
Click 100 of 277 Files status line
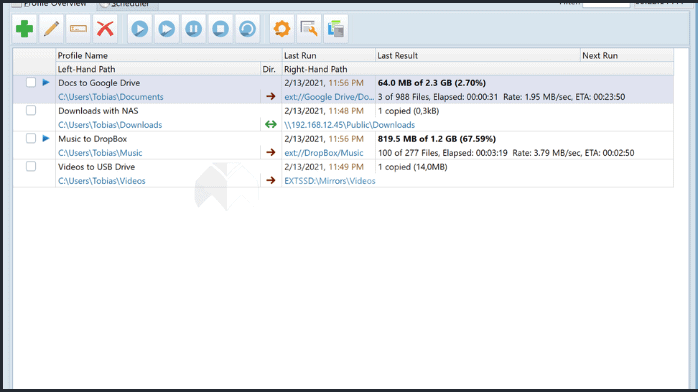point(506,153)
